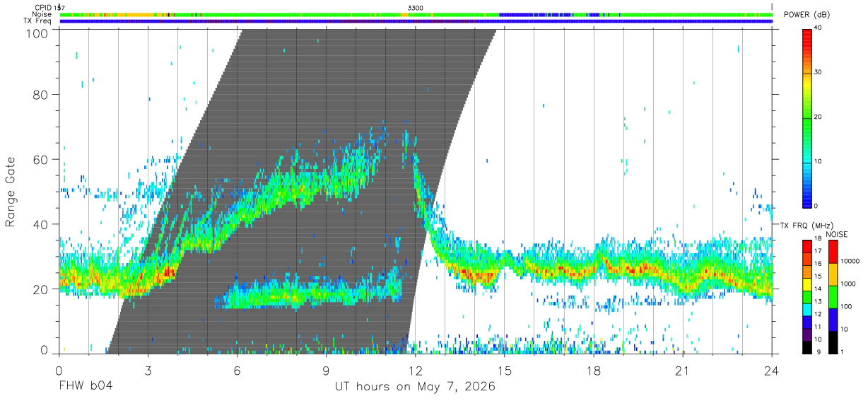Click the 100 label on the noise legend
868x401 pixels.
[x=845, y=306]
